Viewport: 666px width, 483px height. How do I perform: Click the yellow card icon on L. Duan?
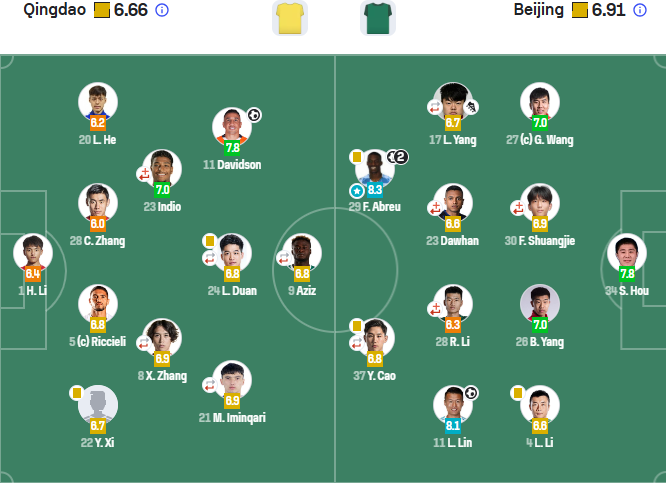click(209, 241)
